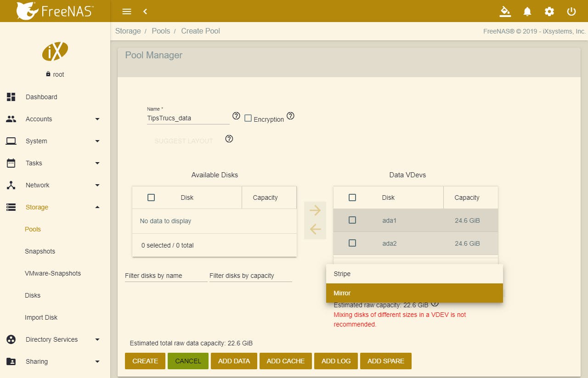Select all Available Disks header checkbox
The height and width of the screenshot is (378, 588).
tap(151, 197)
